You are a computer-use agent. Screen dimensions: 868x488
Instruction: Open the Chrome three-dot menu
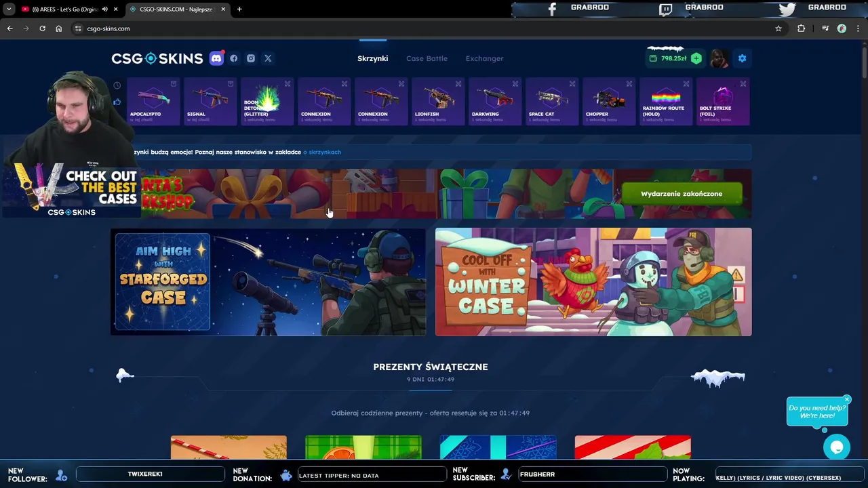pos(859,28)
